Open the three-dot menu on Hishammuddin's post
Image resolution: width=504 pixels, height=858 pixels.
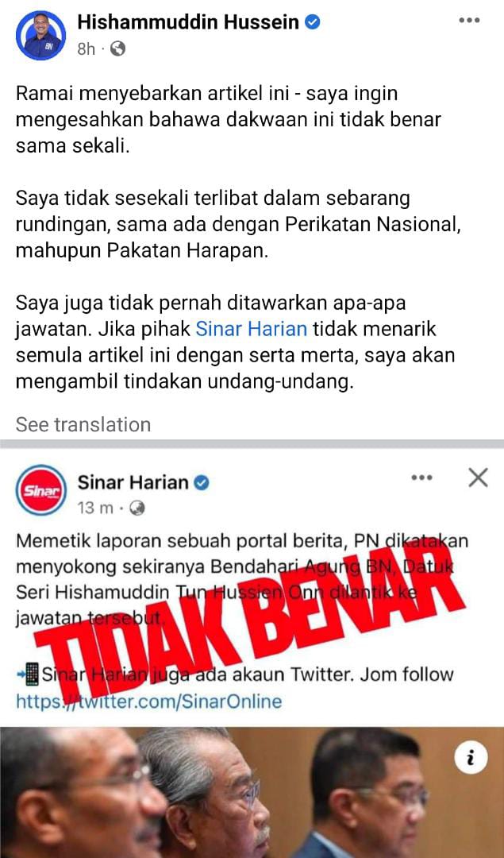[469, 20]
